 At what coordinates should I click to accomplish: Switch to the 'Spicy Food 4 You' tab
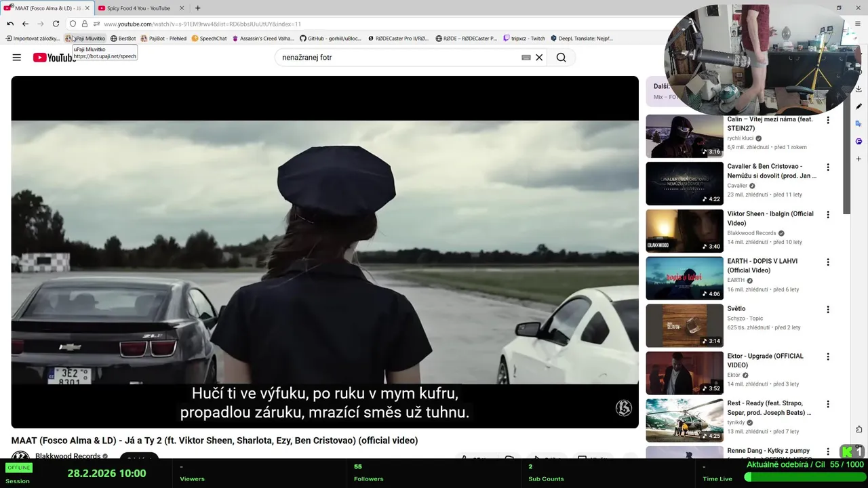139,8
